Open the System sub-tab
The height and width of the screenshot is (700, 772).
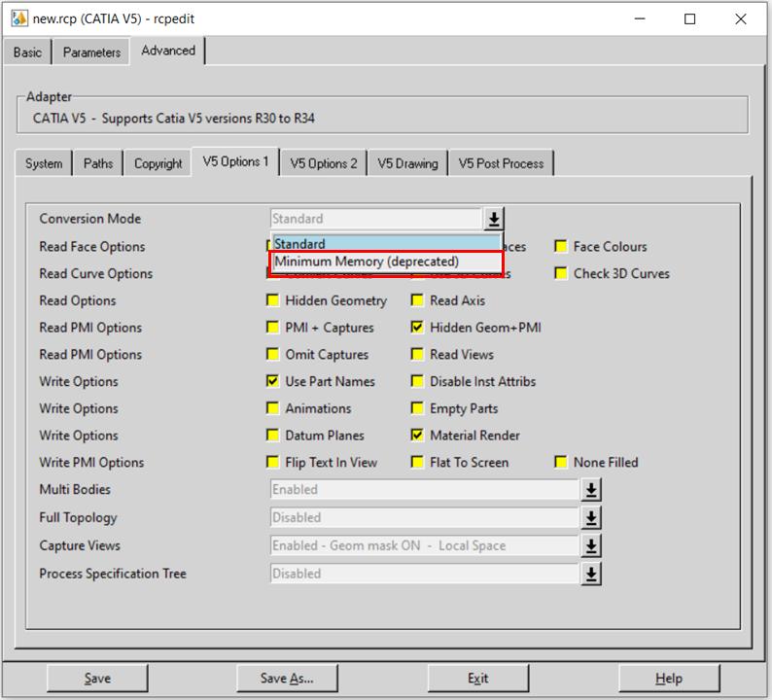pos(44,163)
